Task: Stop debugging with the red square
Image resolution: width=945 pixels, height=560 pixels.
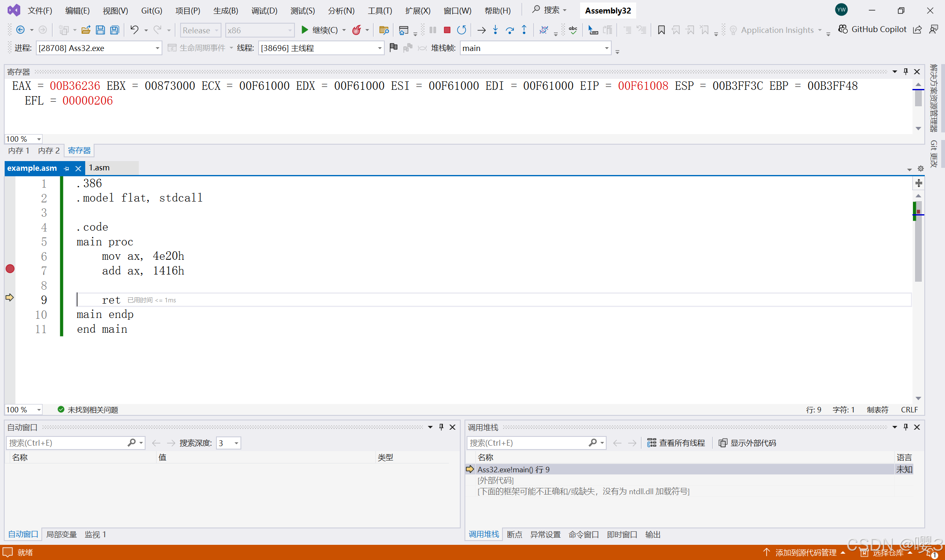Action: click(447, 30)
